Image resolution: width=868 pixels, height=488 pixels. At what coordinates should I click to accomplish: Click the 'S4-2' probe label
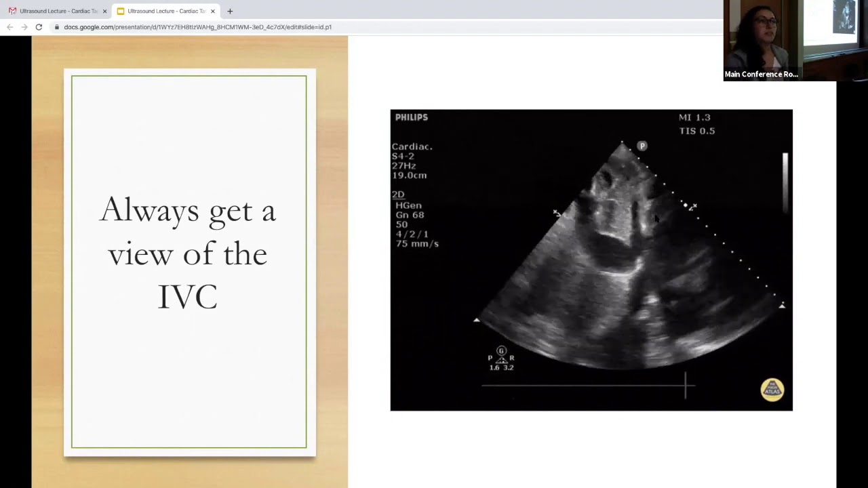point(403,156)
